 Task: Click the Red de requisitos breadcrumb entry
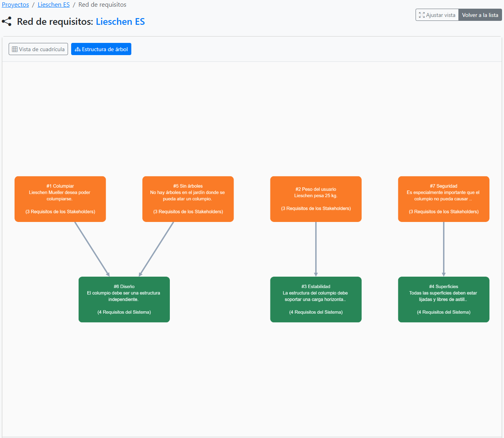pyautogui.click(x=102, y=4)
